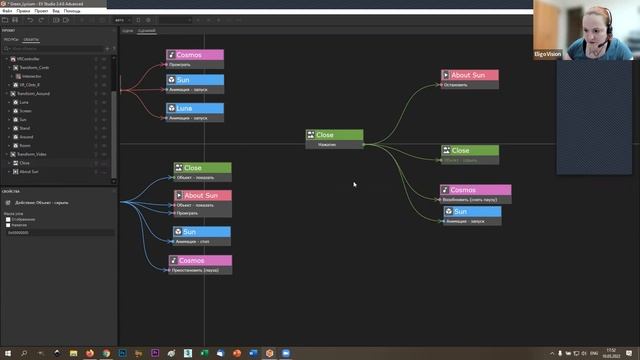The height and width of the screenshot is (360, 640).
Task: Click 'Нажатие' event on central Close node
Action: tap(335, 144)
